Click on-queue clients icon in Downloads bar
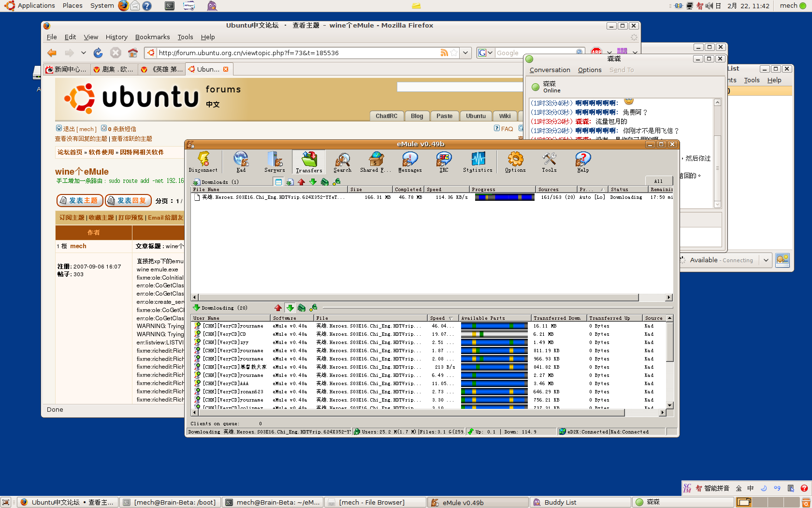This screenshot has height=508, width=812. pos(325,182)
